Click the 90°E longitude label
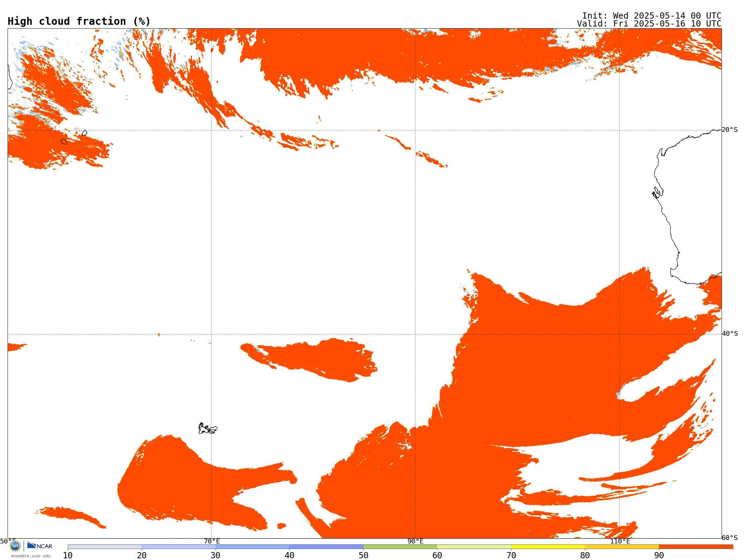The width and height of the screenshot is (744, 560). coord(415,541)
